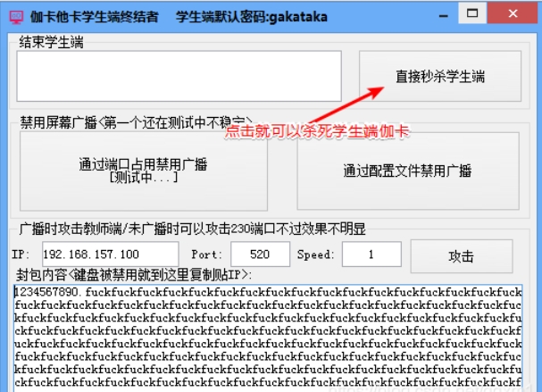
Task: Click title text 学生端默认密码:gakataka
Action: coord(251,17)
